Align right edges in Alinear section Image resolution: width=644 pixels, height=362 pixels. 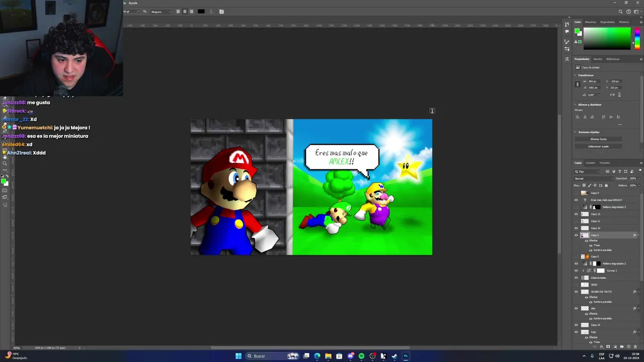(592, 117)
